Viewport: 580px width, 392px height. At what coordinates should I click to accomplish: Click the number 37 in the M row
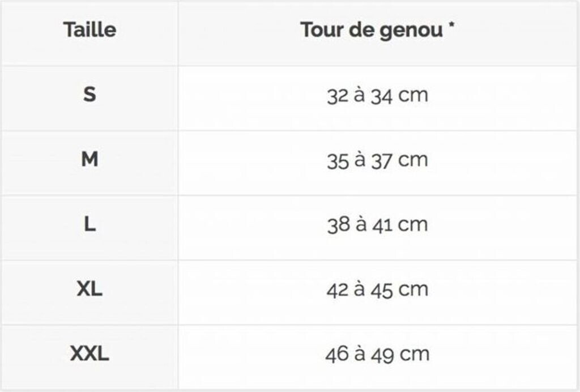click(382, 161)
